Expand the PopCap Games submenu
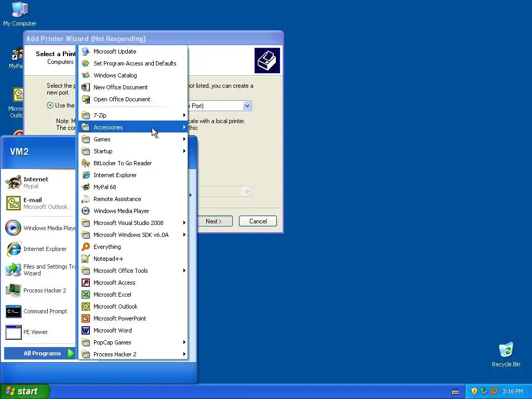Screen dimensions: 532x399 coord(133,342)
